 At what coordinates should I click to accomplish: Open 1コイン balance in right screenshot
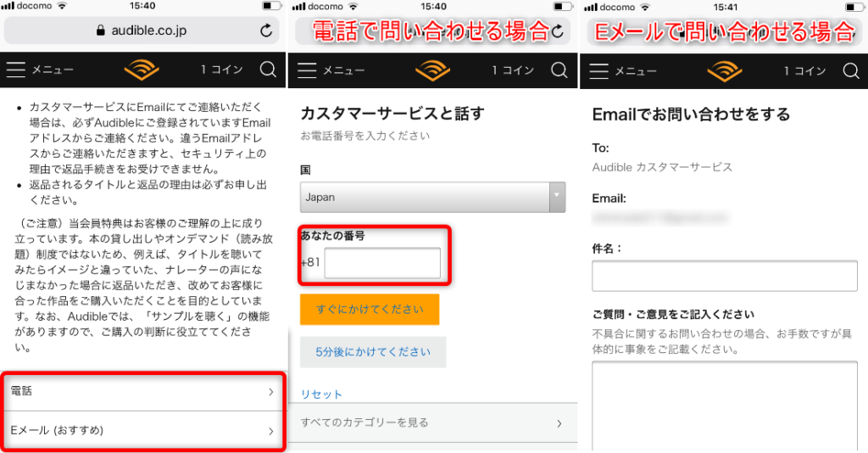click(804, 70)
